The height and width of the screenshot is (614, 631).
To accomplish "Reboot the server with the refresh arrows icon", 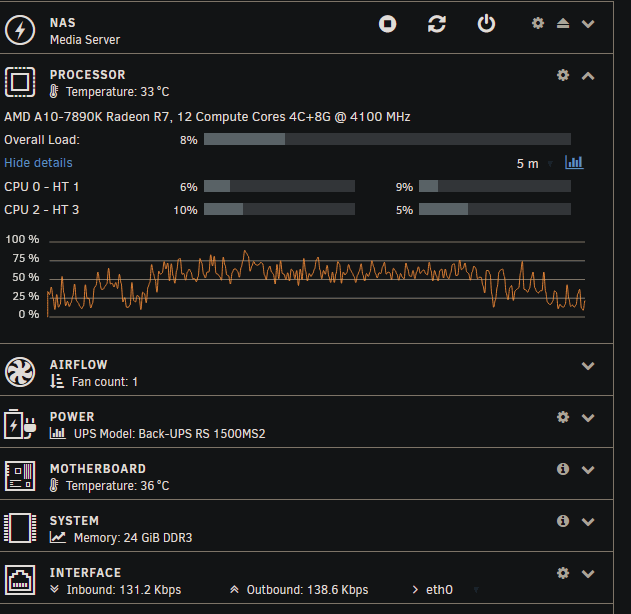I will tap(437, 24).
